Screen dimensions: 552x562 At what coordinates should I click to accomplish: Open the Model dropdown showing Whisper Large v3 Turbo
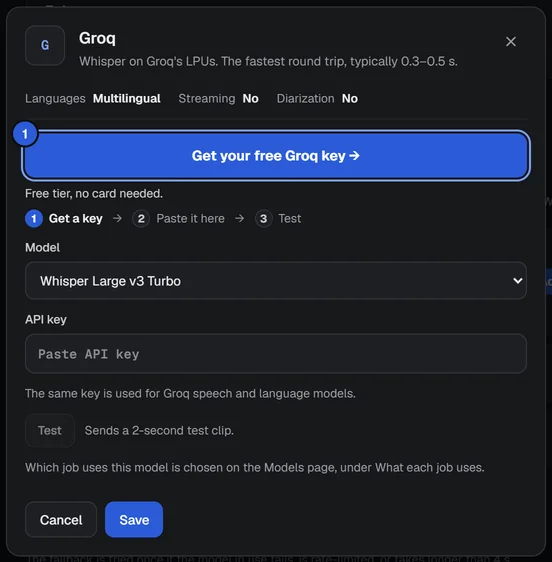[276, 281]
